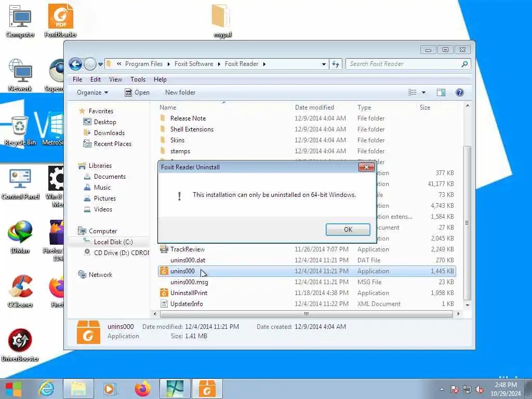Open the File menu
The height and width of the screenshot is (399, 532).
tap(77, 79)
